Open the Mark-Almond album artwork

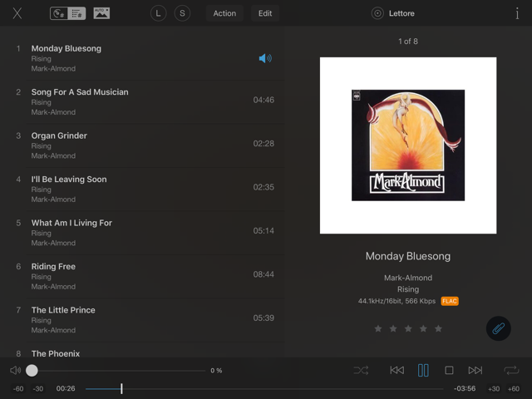408,145
